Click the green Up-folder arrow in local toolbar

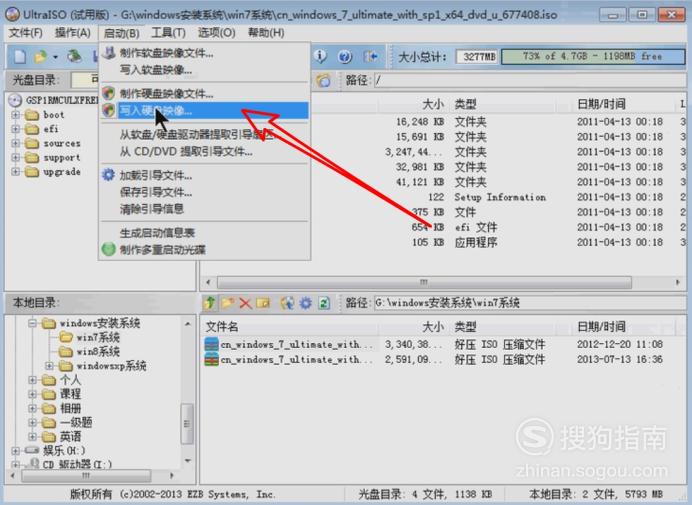pyautogui.click(x=210, y=303)
